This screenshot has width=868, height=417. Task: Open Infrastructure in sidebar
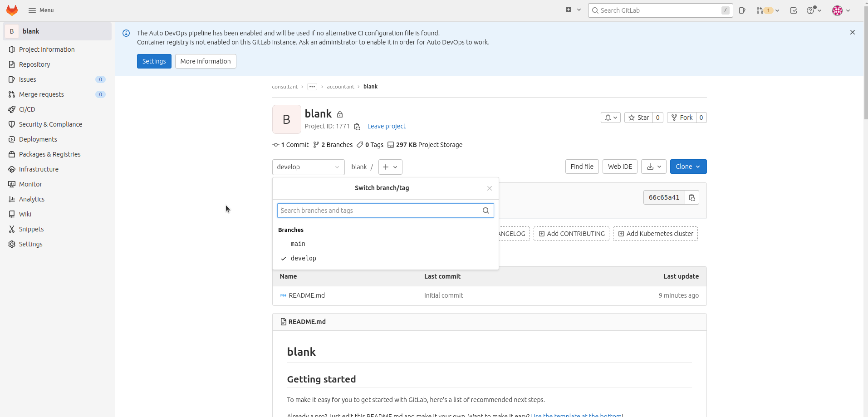(57, 169)
